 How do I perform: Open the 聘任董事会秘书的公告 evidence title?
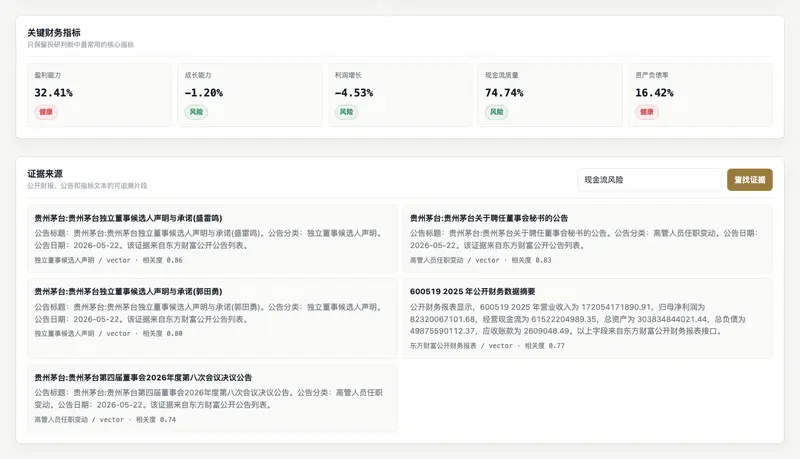(x=489, y=218)
